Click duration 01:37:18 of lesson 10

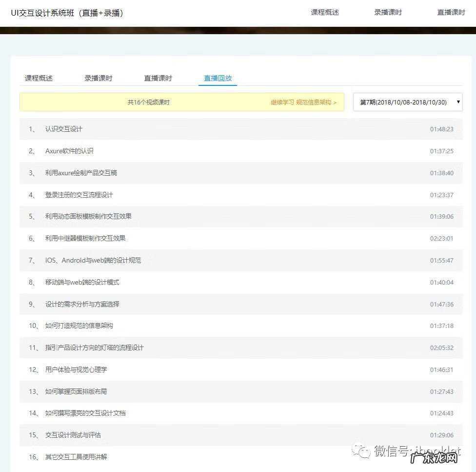(442, 326)
